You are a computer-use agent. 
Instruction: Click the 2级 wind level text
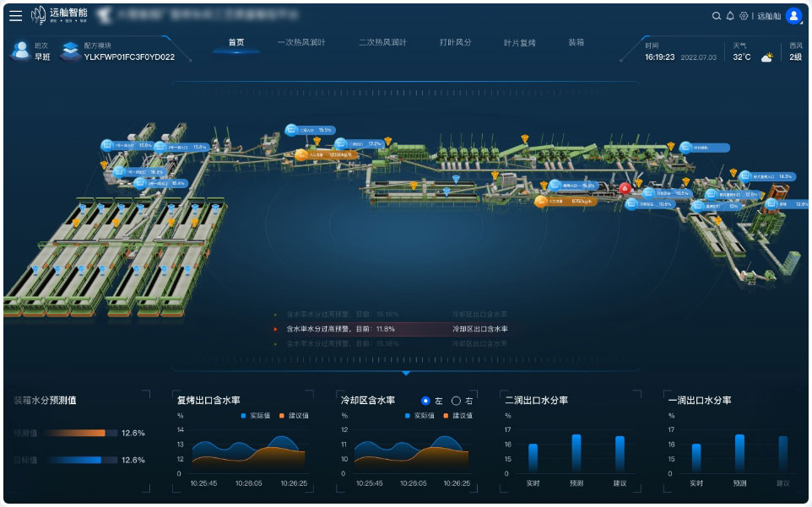click(x=795, y=57)
